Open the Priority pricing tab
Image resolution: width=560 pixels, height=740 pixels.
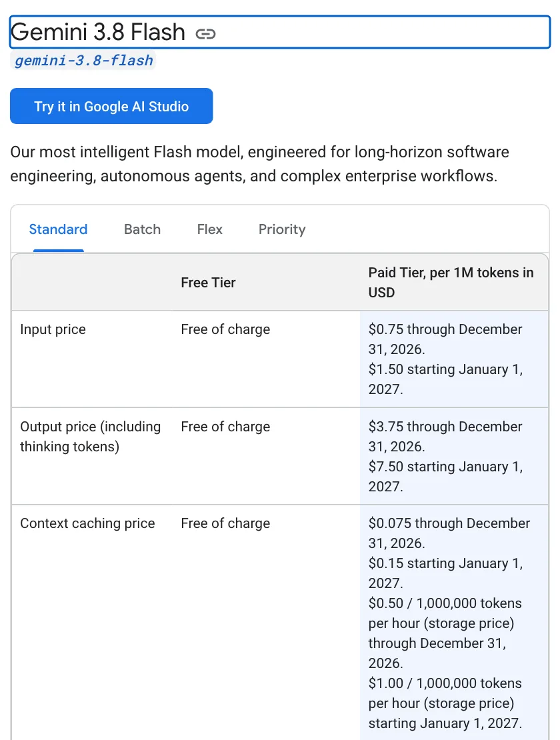coord(282,229)
